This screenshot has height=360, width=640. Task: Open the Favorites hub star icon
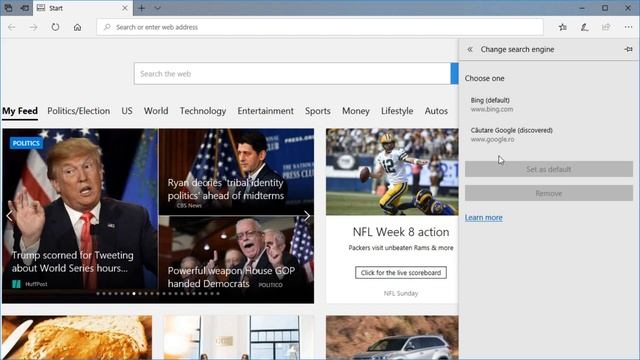(562, 27)
